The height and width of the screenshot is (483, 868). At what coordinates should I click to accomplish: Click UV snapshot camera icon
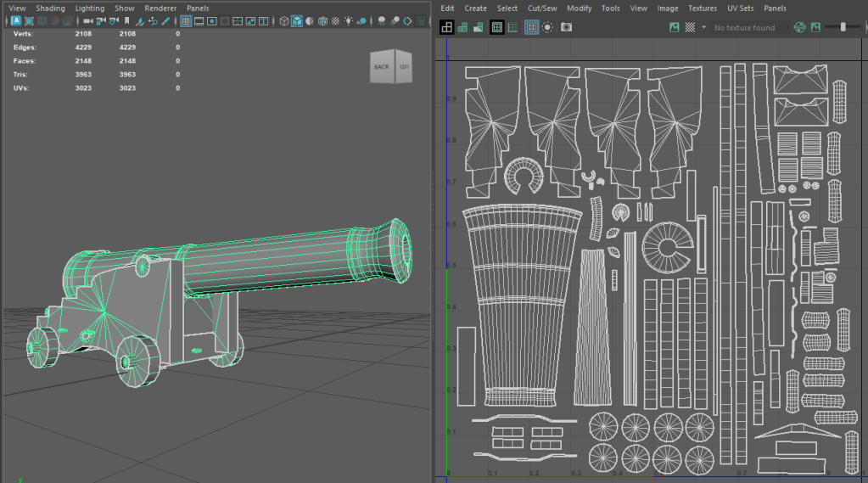pyautogui.click(x=566, y=27)
